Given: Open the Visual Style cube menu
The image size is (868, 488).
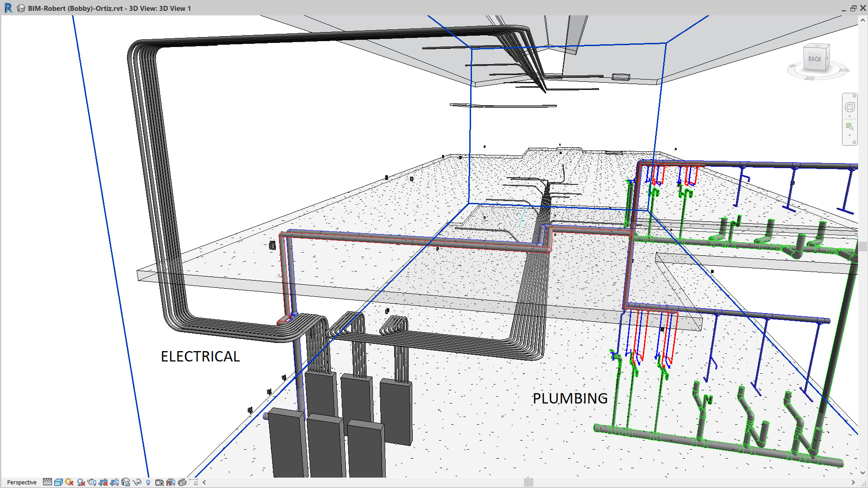Looking at the screenshot, I should click(x=58, y=482).
